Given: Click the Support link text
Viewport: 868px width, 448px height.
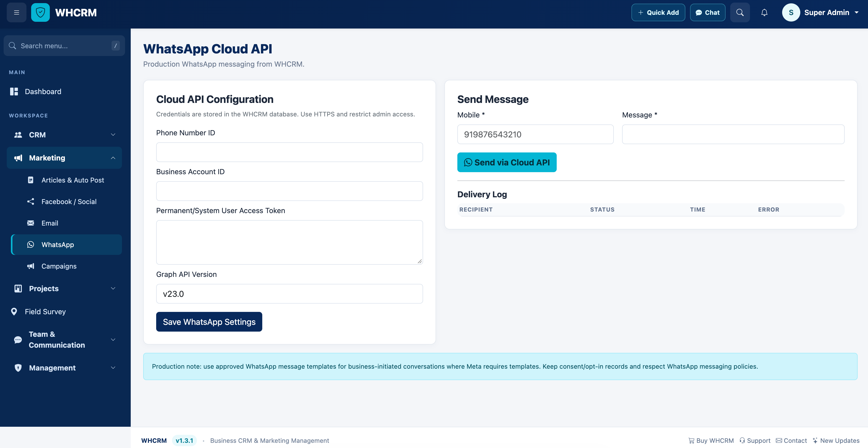Looking at the screenshot, I should click(x=759, y=440).
